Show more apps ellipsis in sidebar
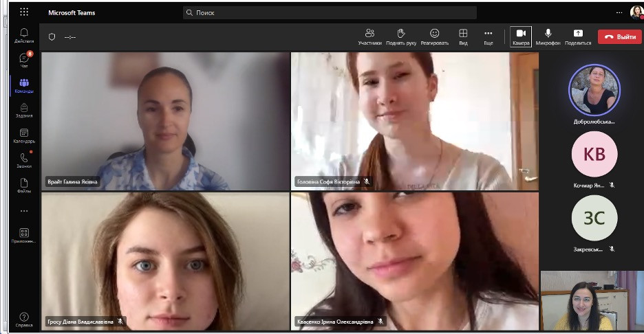This screenshot has width=644, height=334. point(24,211)
